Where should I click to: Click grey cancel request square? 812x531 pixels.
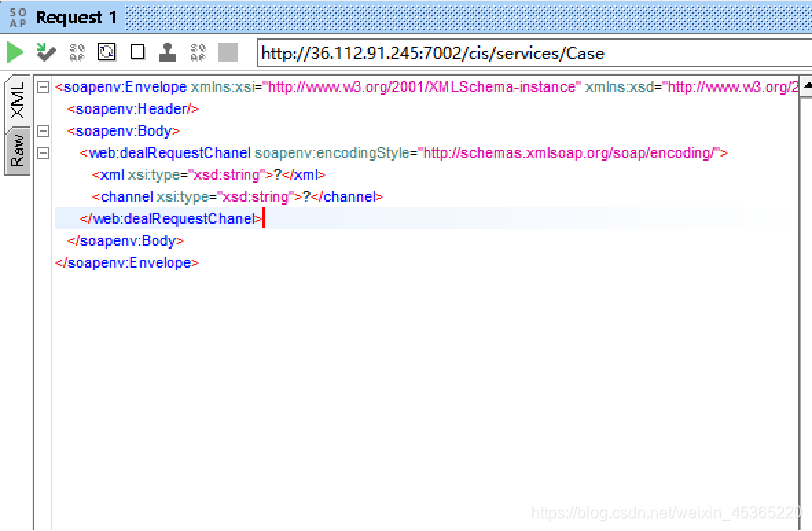228,52
